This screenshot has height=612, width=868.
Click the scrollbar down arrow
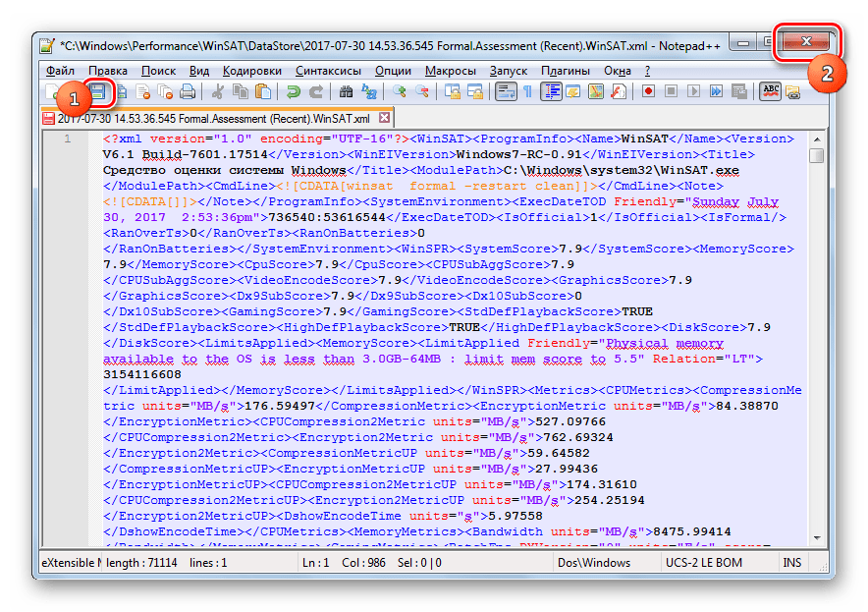tap(817, 537)
